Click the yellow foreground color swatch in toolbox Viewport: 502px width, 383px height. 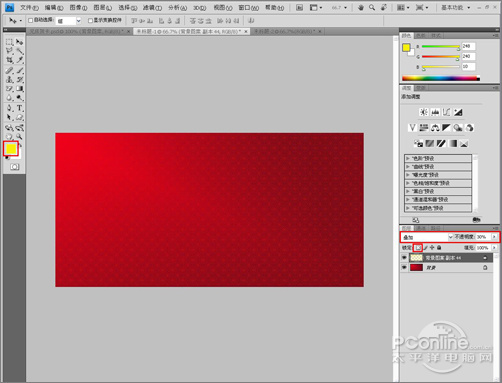tap(10, 148)
